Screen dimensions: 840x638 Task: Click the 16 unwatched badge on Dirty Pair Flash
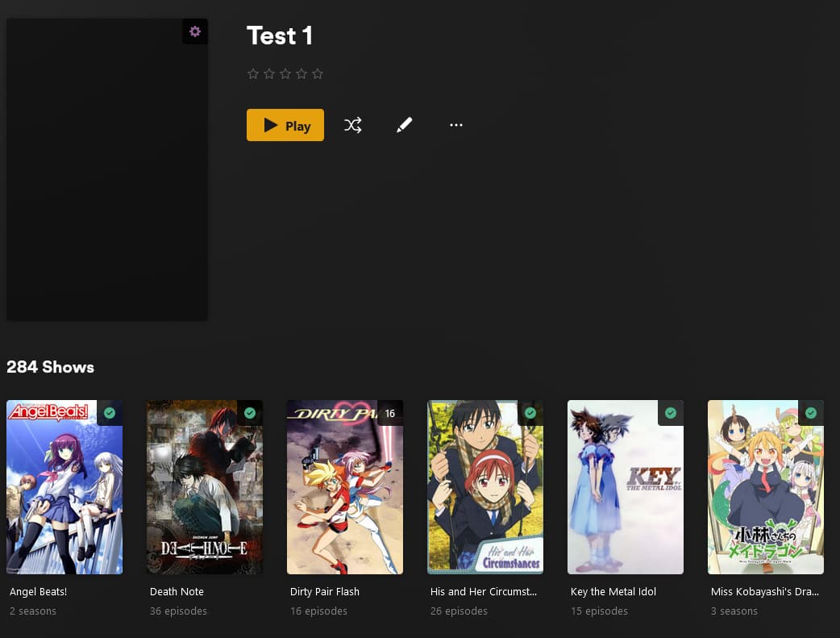(390, 413)
